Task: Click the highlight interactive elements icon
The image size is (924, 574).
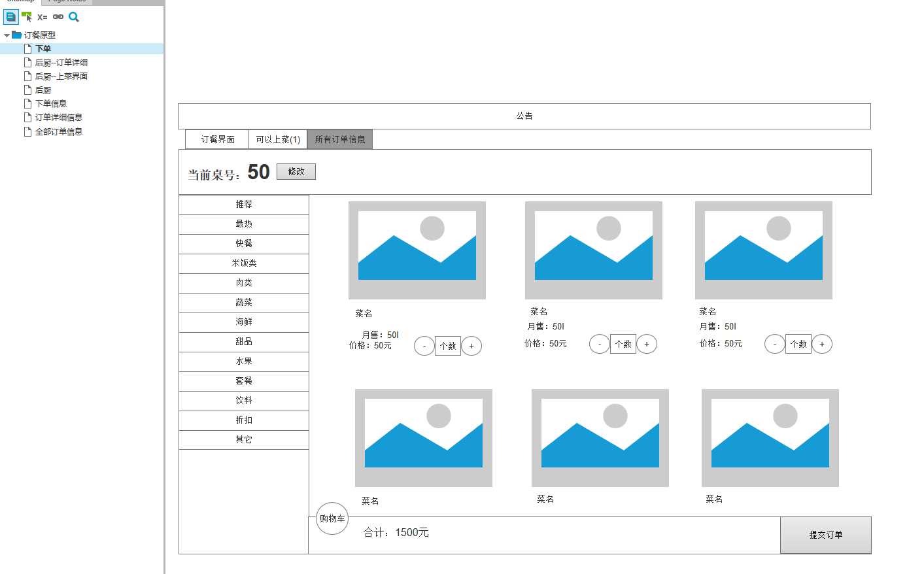Action: coord(27,17)
